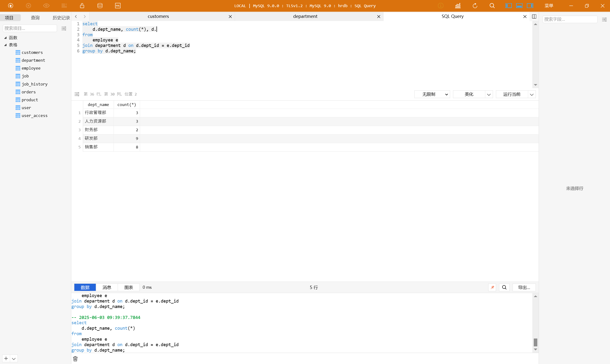Toggle the left sidebar panel visibility
The image size is (610, 364).
click(508, 6)
